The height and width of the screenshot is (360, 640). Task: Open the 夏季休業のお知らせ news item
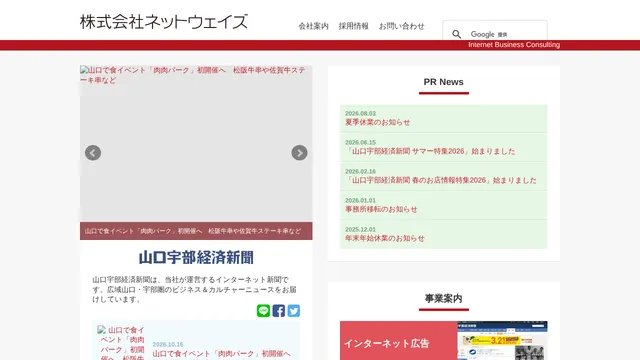pyautogui.click(x=377, y=122)
